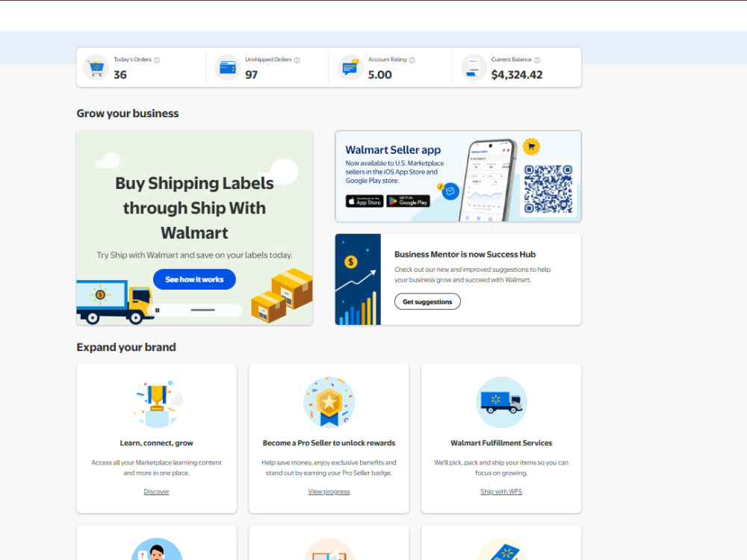Viewport: 747px width, 560px height.
Task: Click the Success Hub growth chart image
Action: [x=358, y=279]
